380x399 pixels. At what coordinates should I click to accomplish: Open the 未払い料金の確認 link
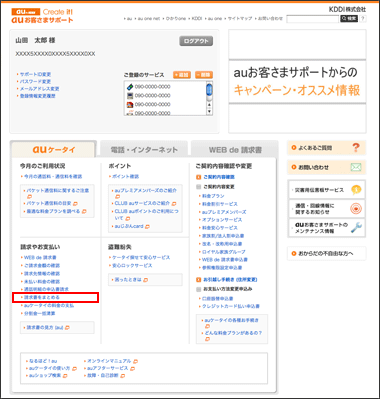click(42, 282)
